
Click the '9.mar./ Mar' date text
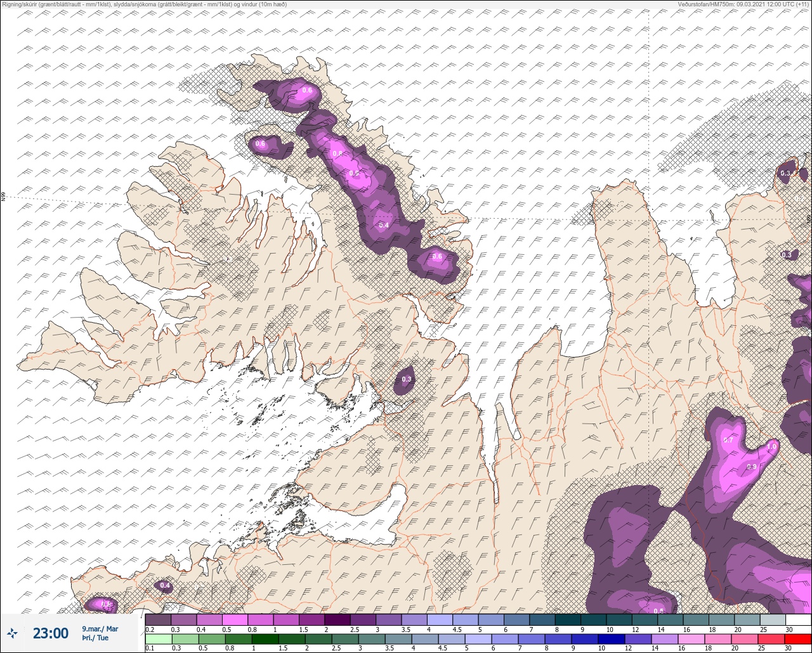[100, 629]
